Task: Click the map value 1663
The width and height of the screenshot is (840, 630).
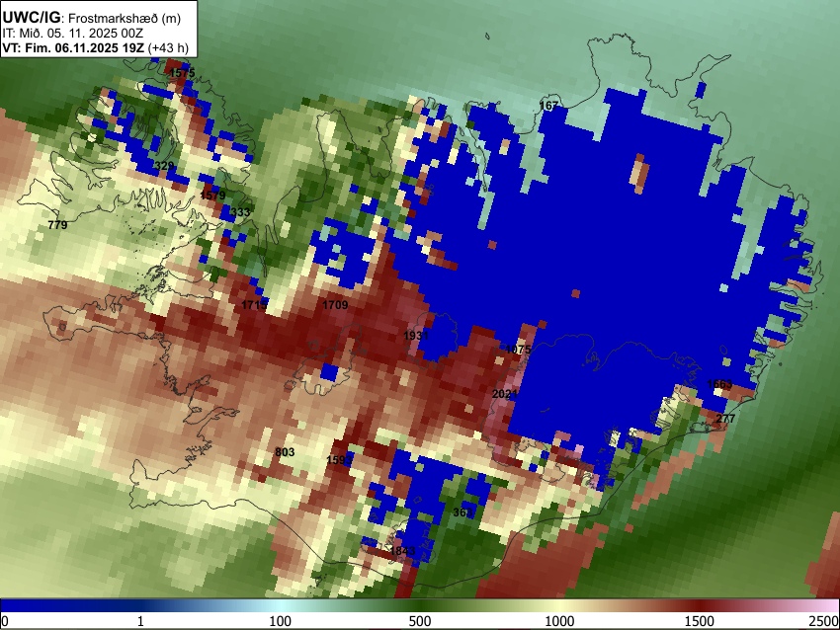Action: point(719,384)
